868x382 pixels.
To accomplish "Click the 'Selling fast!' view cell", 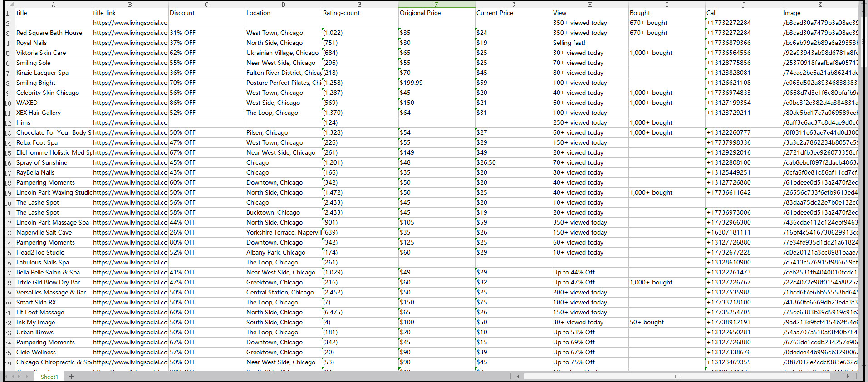I will (x=590, y=43).
